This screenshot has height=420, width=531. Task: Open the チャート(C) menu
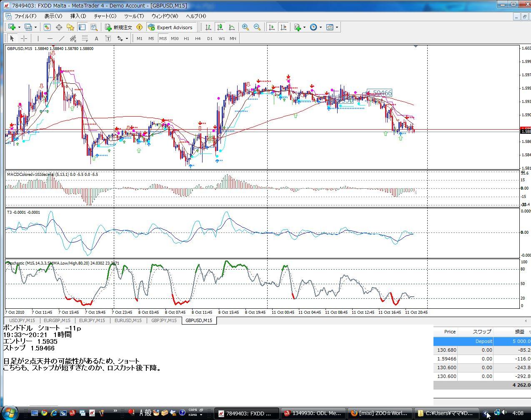click(x=105, y=16)
